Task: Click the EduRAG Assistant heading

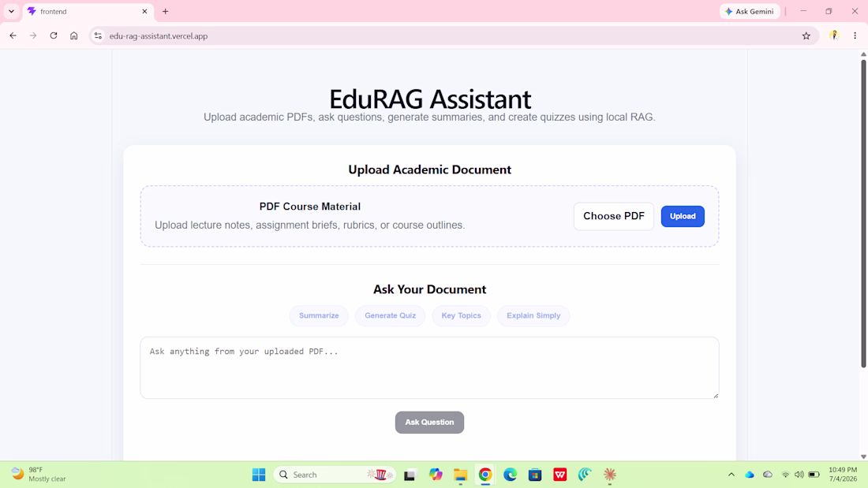Action: (x=430, y=99)
